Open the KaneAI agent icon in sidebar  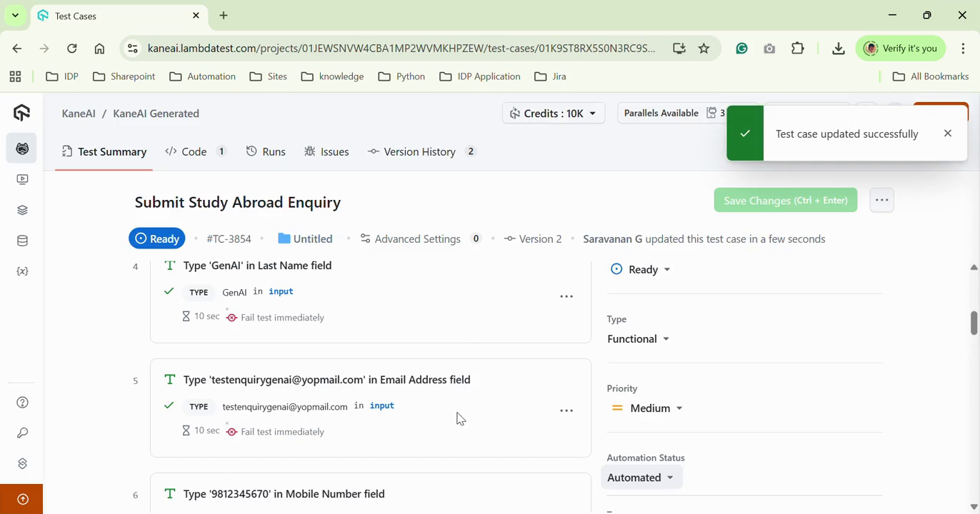point(22,148)
